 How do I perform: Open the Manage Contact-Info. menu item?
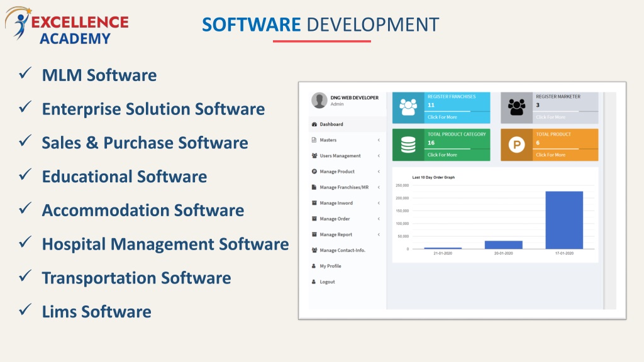[342, 250]
